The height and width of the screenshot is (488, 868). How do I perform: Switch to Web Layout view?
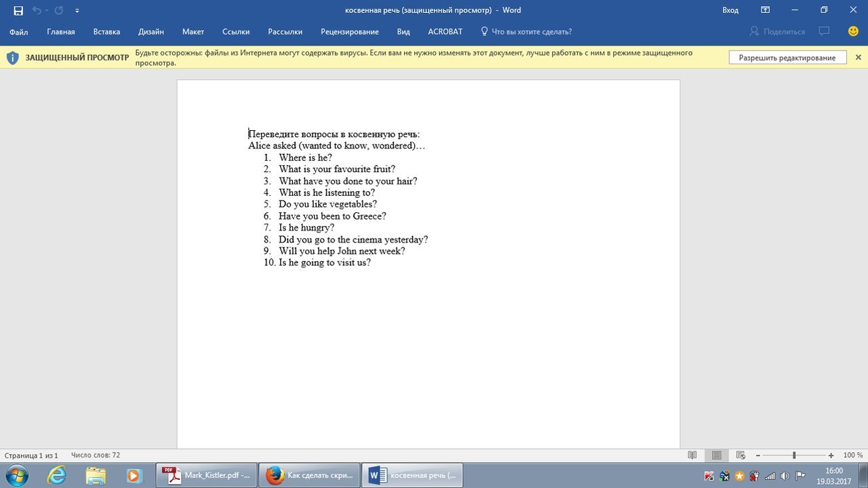coord(741,455)
